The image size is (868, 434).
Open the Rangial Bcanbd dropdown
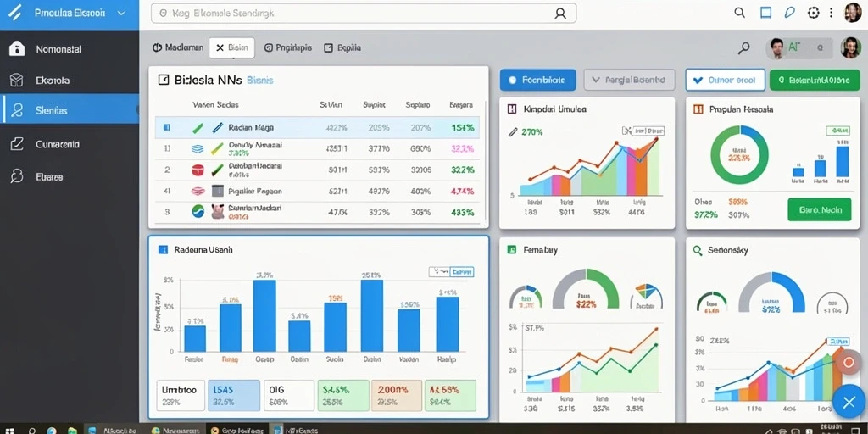pos(630,81)
